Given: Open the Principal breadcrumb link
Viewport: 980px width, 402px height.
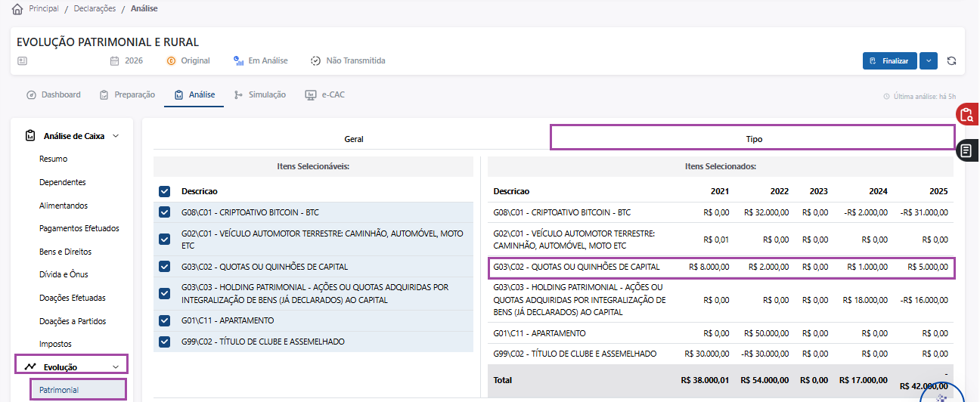Looking at the screenshot, I should (44, 9).
